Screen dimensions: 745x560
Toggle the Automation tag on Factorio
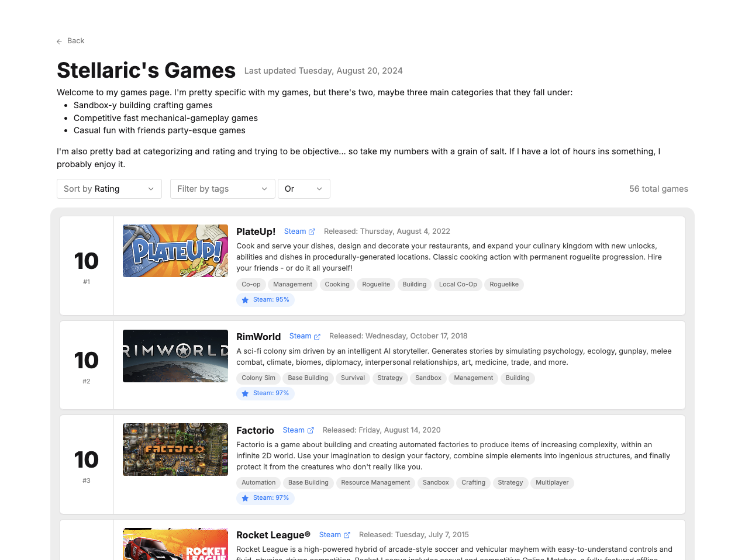pos(258,483)
